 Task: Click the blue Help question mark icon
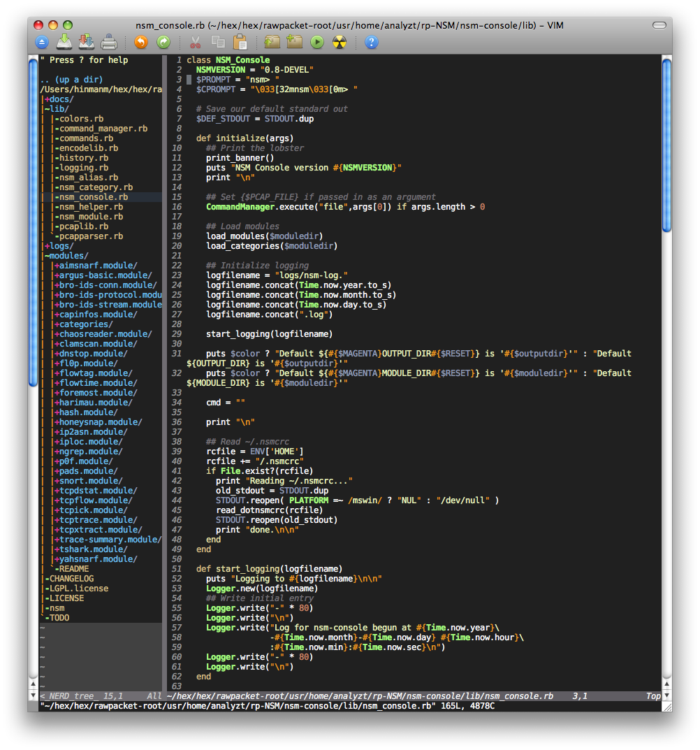(372, 42)
